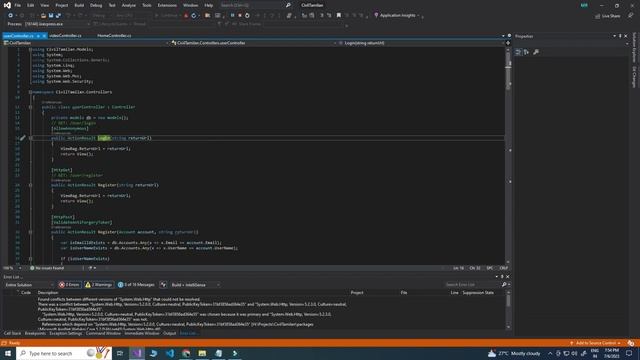Click the editor vertical scrollbar

click(508, 155)
